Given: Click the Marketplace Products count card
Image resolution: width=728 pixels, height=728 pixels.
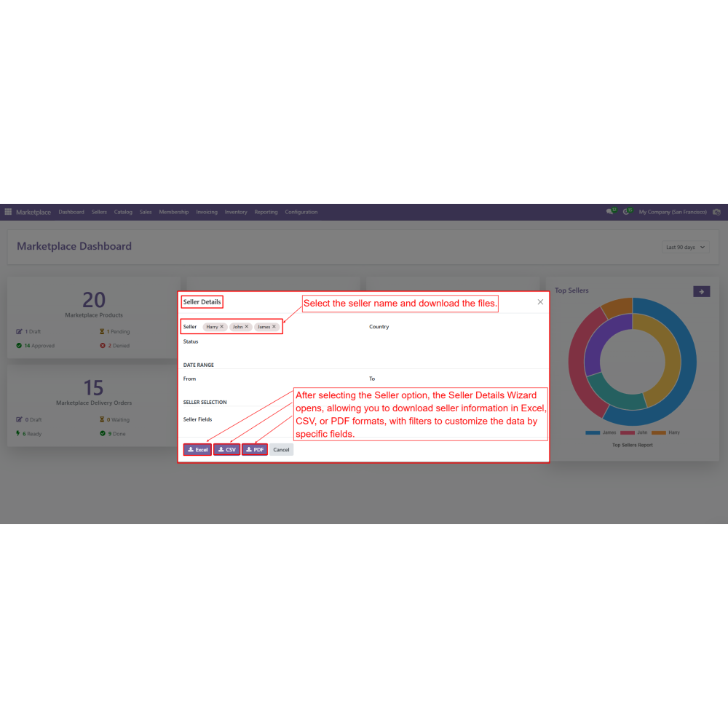Looking at the screenshot, I should point(93,304).
